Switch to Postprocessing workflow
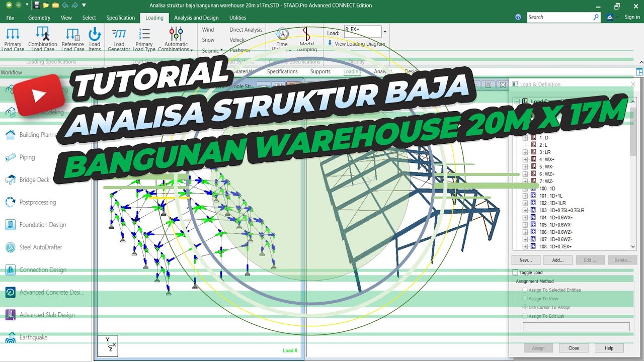The height and width of the screenshot is (362, 644). [x=31, y=202]
